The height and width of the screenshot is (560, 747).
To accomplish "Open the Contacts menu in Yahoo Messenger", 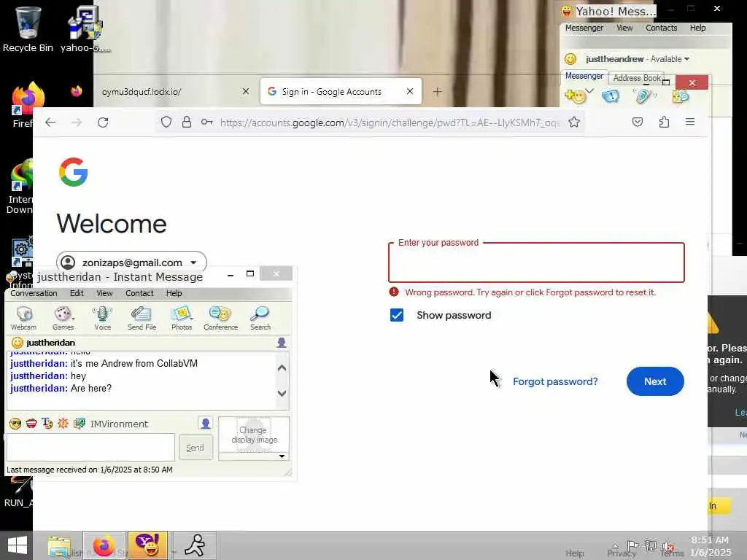I will [661, 28].
